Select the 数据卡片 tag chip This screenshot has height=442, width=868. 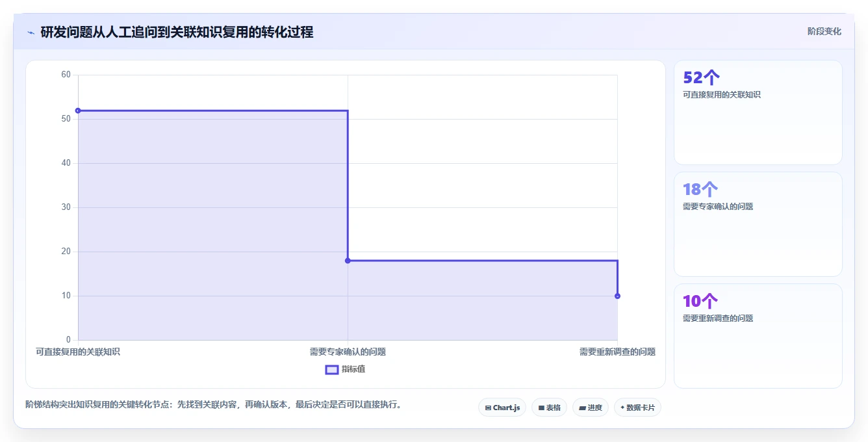[637, 408]
